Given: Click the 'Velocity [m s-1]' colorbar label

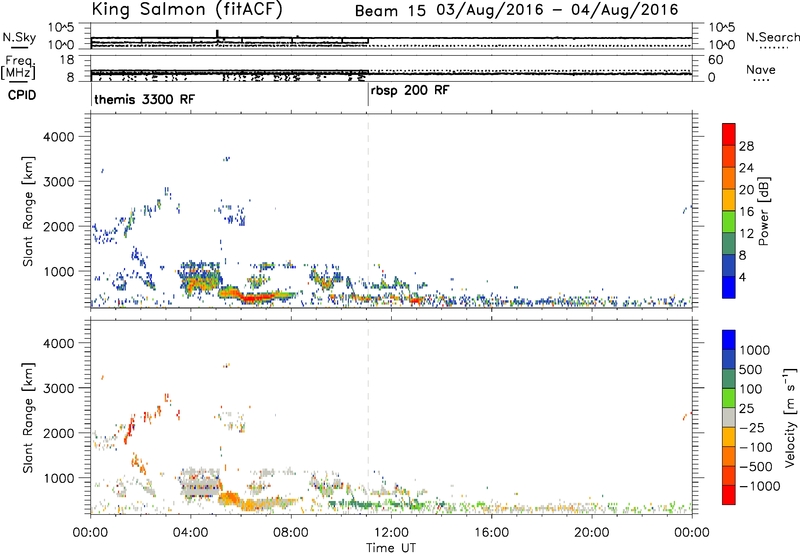Looking at the screenshot, I should (790, 417).
